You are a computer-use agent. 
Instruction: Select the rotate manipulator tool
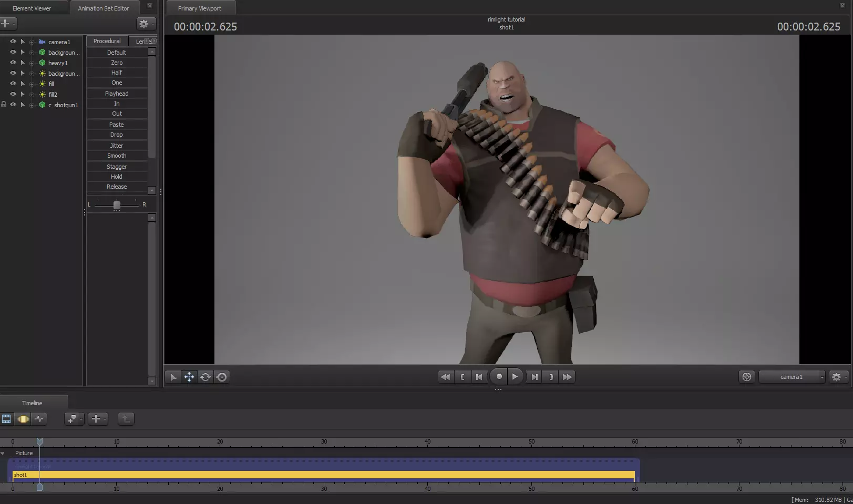click(205, 377)
